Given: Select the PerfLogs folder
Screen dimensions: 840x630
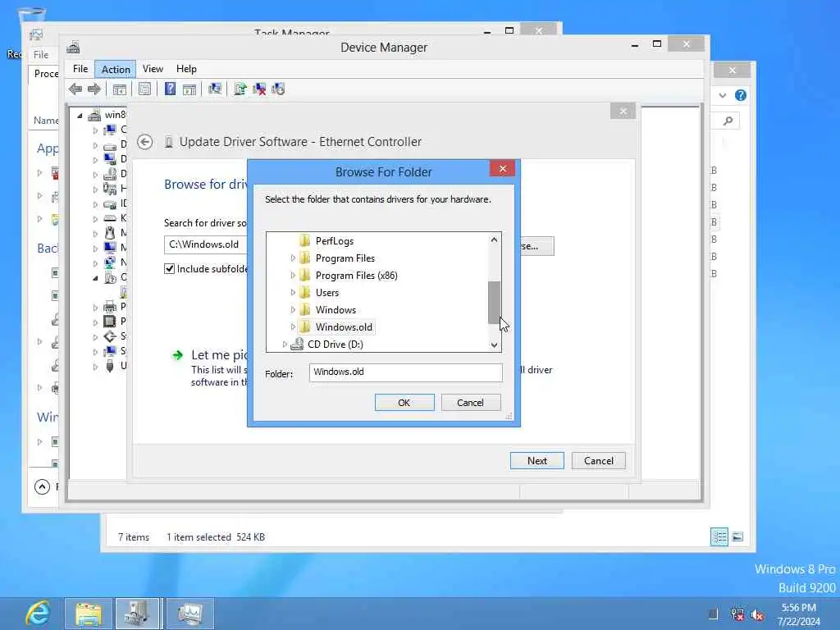Looking at the screenshot, I should pos(335,241).
